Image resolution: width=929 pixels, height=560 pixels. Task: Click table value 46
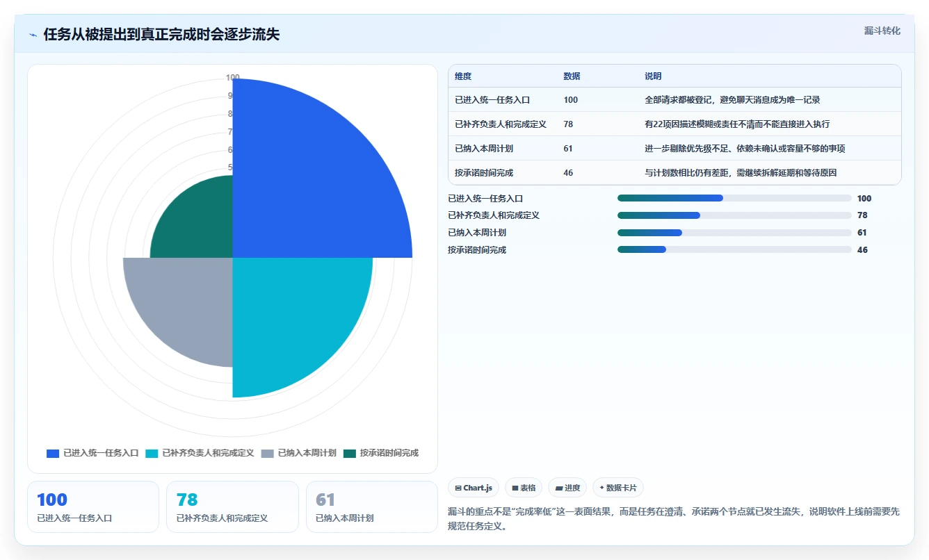[568, 173]
